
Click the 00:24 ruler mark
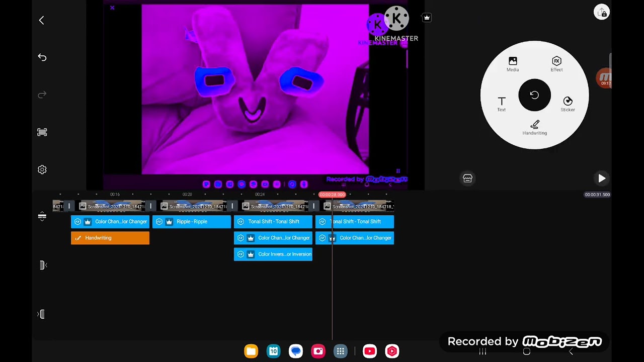(x=260, y=195)
